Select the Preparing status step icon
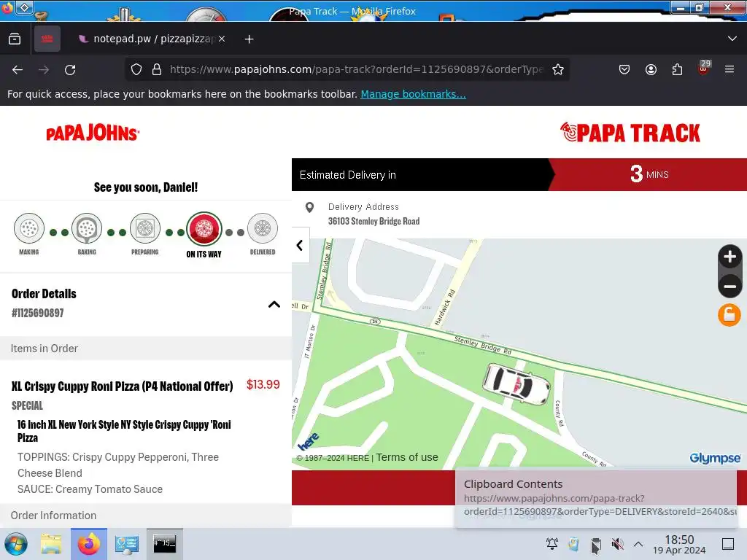This screenshot has width=747, height=560. [x=145, y=228]
